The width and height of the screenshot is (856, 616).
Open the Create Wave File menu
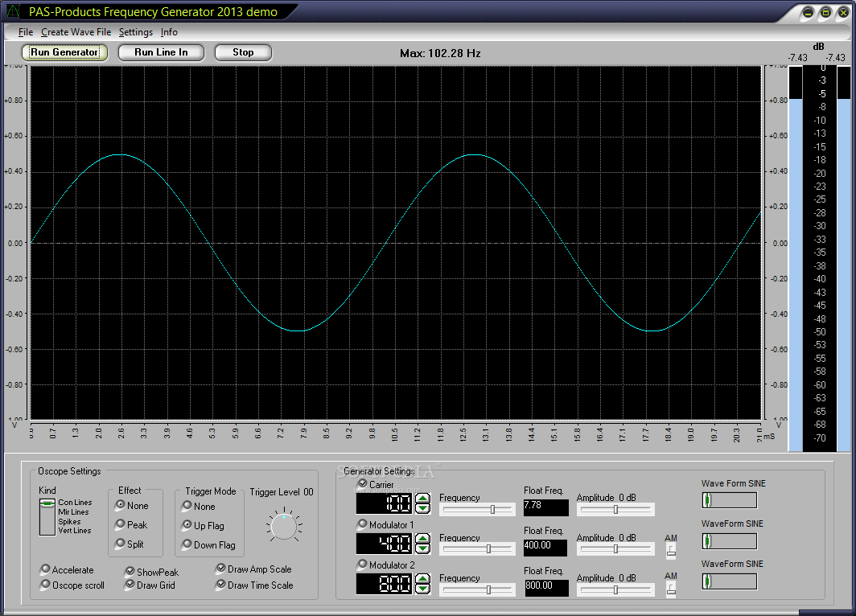(76, 32)
